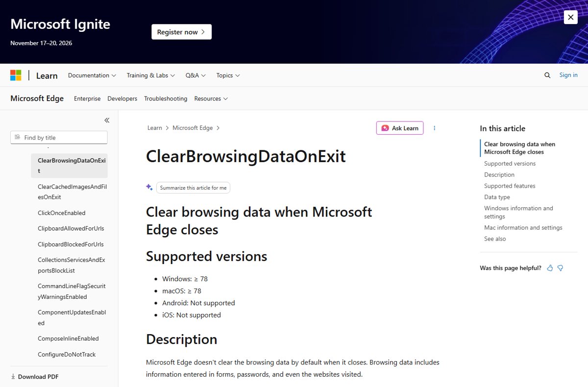The width and height of the screenshot is (588, 387).
Task: Open CommandLineFlagSecurityWarningsEnabled in the sidebar
Action: [x=72, y=291]
